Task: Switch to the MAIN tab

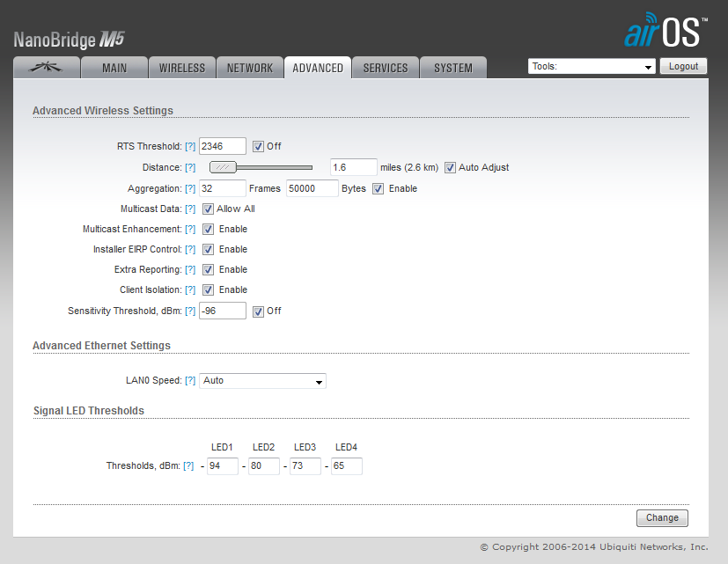Action: tap(114, 68)
